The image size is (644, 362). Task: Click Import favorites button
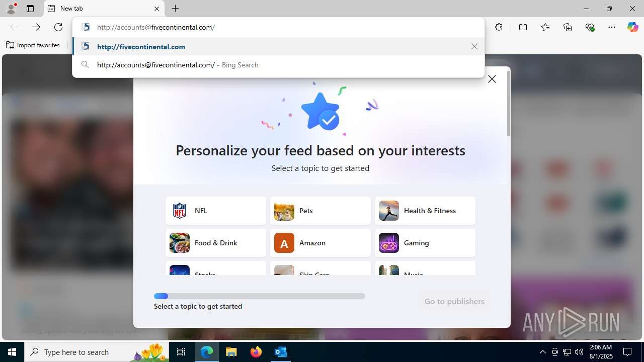(33, 45)
